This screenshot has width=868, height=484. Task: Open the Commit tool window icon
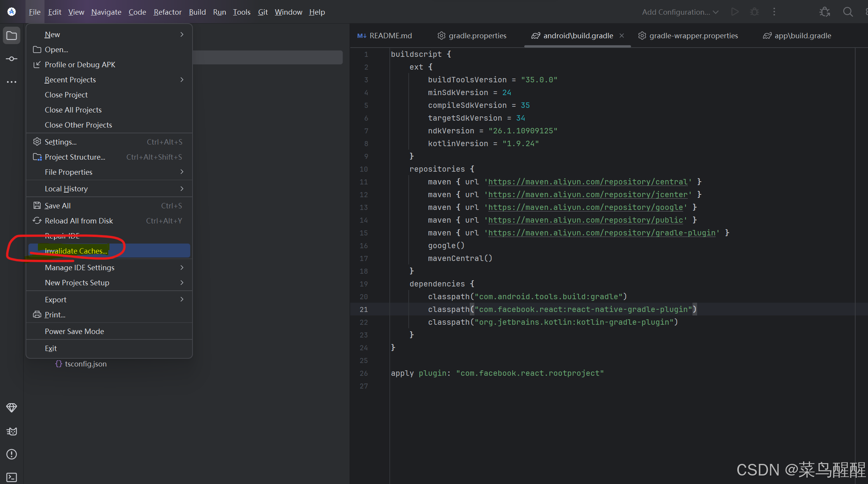pos(12,59)
